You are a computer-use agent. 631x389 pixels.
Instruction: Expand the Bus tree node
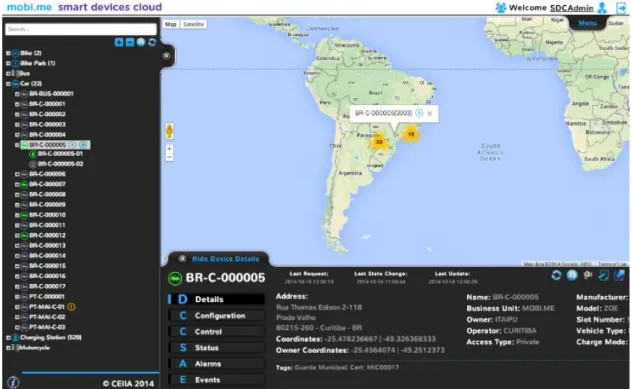(x=8, y=74)
